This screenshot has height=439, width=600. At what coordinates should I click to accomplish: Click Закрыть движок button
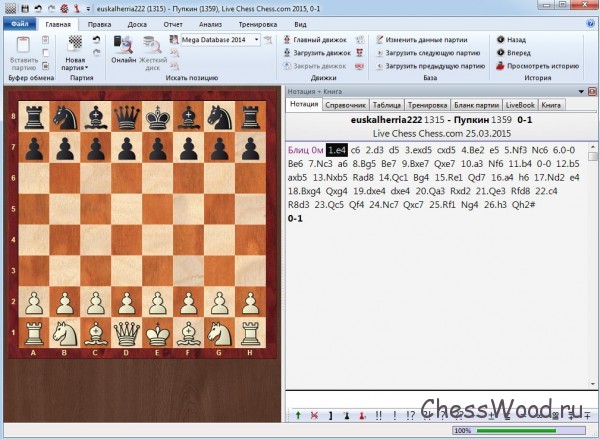(x=315, y=66)
